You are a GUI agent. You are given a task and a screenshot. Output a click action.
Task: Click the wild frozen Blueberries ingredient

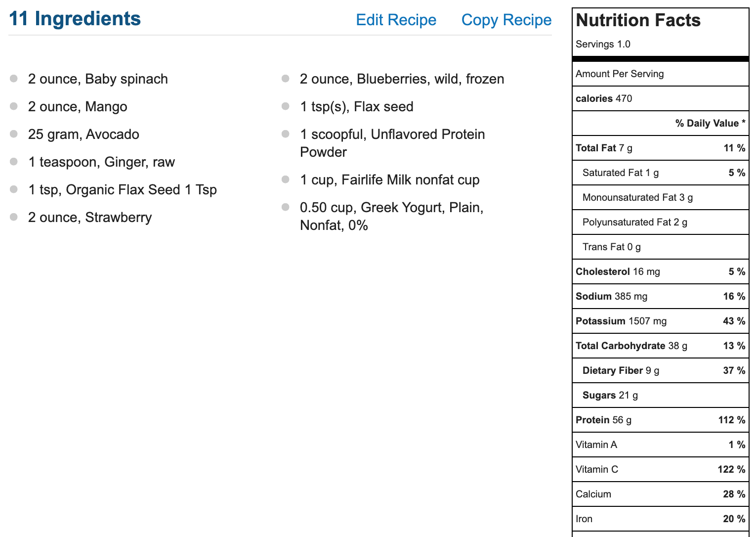[x=402, y=79]
